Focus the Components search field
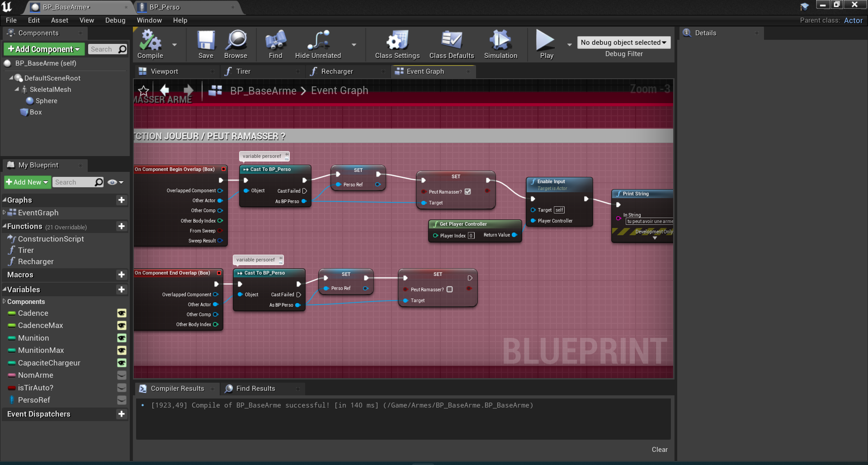 click(x=103, y=49)
